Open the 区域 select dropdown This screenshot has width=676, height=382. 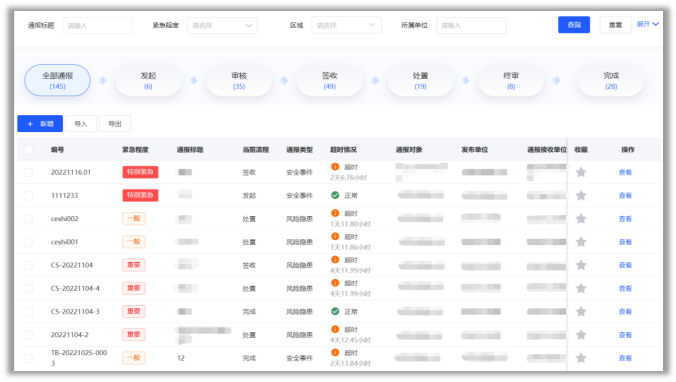click(x=346, y=25)
